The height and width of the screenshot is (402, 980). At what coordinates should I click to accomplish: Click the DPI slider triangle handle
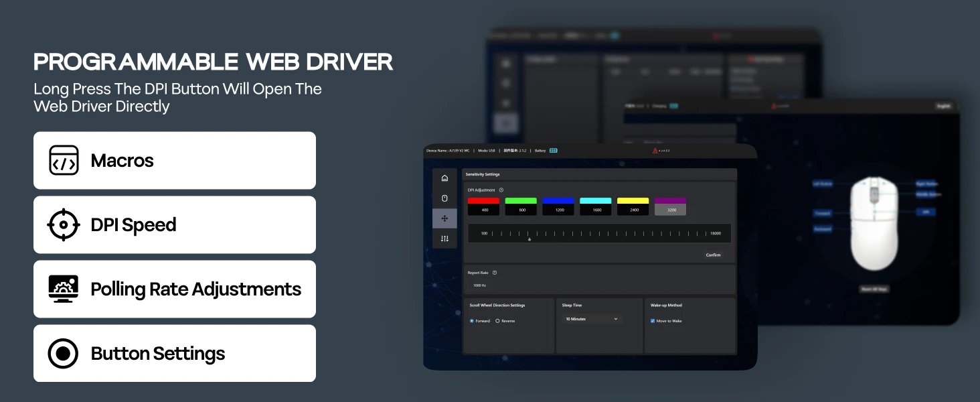tap(529, 239)
